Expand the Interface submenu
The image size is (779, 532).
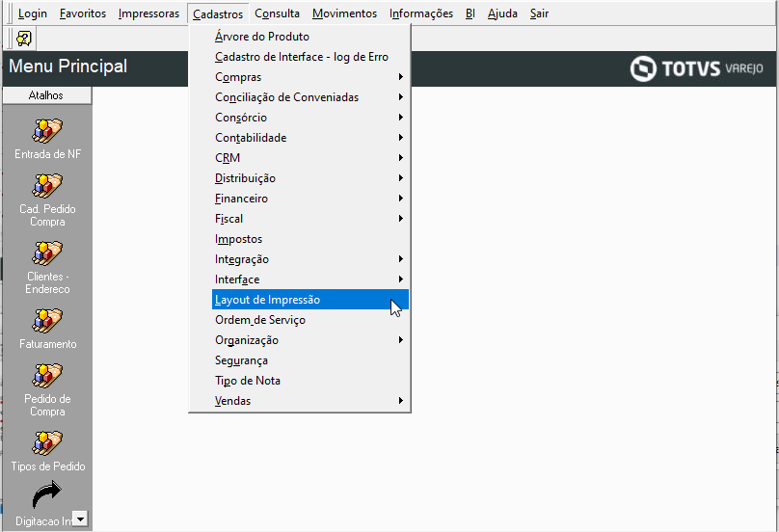(x=310, y=279)
